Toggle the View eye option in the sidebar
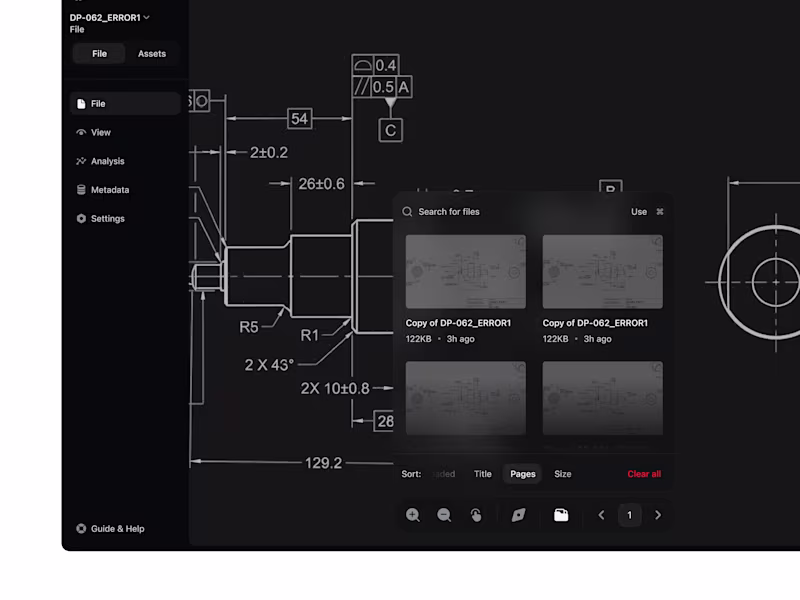 point(100,132)
